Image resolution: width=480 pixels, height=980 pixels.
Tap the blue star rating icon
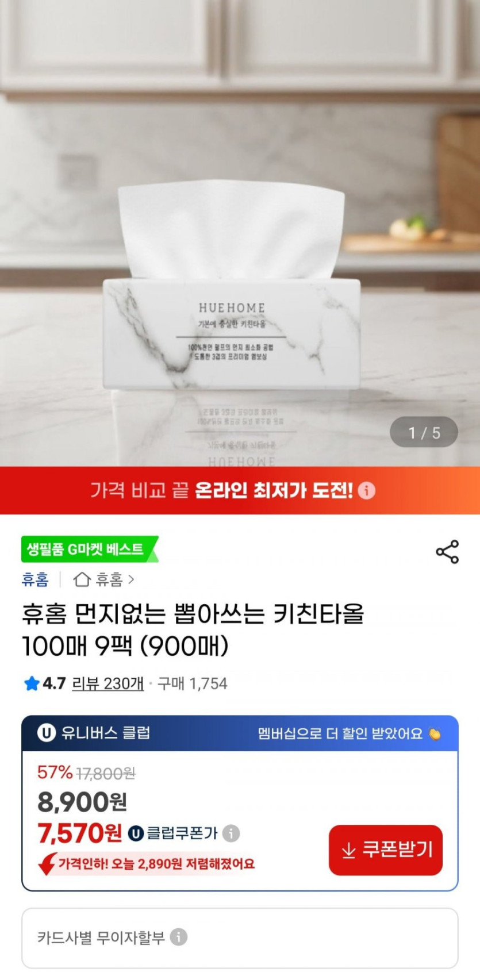pos(32,683)
